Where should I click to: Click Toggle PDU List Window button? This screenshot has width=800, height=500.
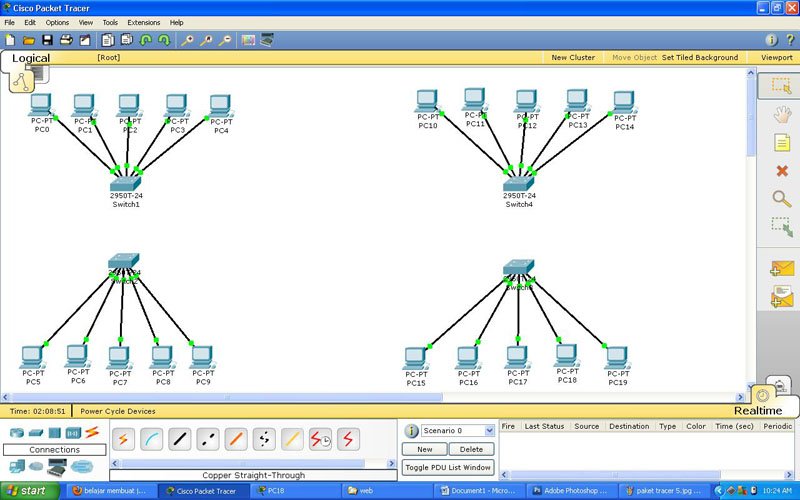pos(448,467)
